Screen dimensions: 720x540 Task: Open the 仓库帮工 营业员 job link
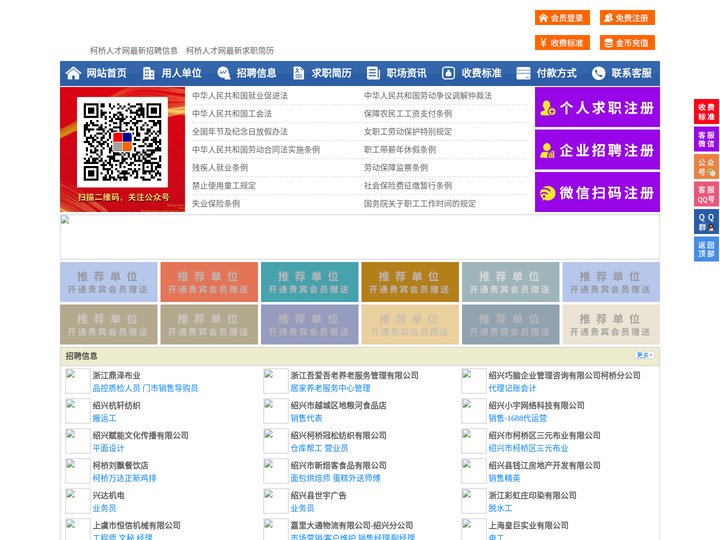pos(319,448)
